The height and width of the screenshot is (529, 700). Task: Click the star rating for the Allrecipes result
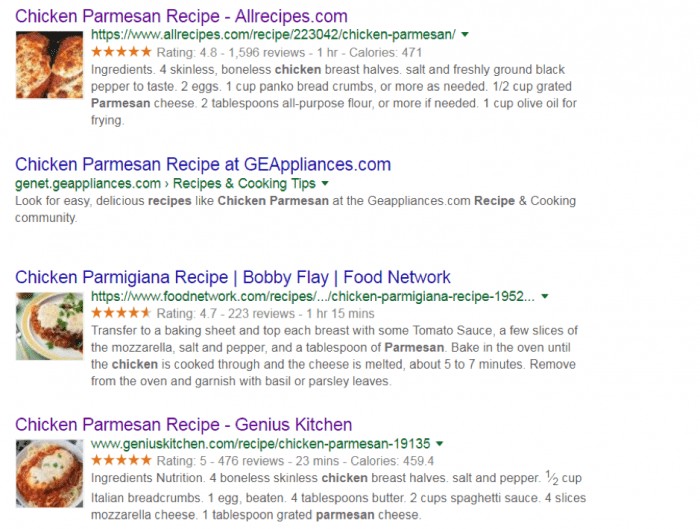click(x=121, y=52)
